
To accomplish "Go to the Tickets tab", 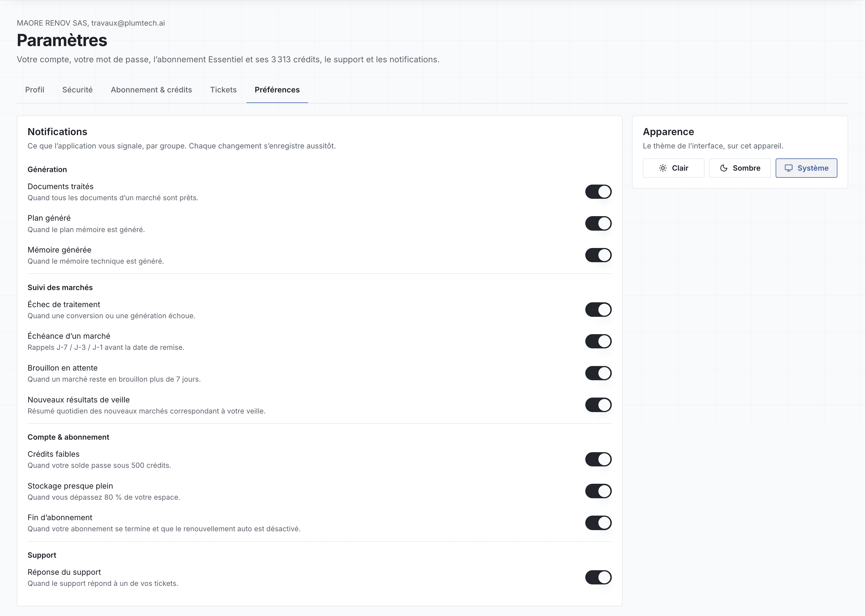I will click(223, 90).
